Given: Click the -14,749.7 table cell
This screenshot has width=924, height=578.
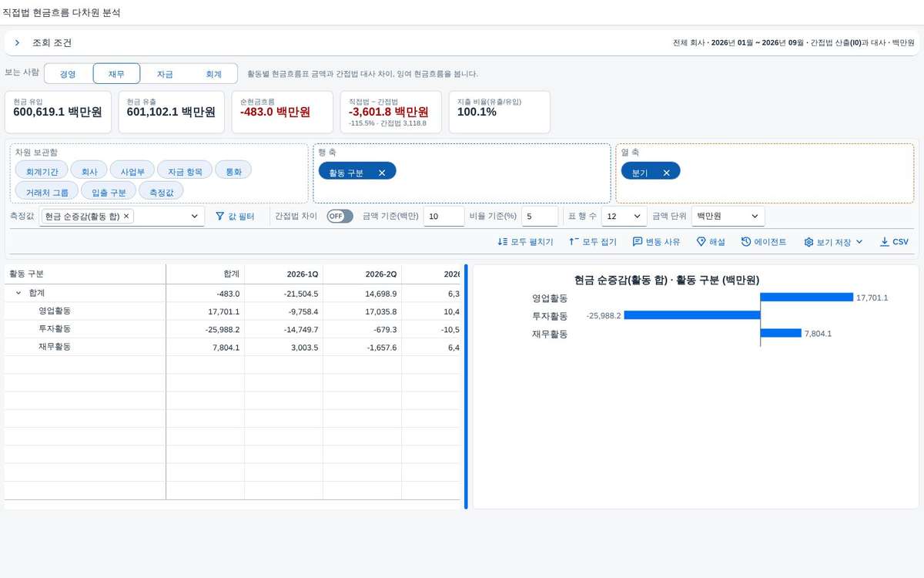Looking at the screenshot, I should click(x=284, y=329).
